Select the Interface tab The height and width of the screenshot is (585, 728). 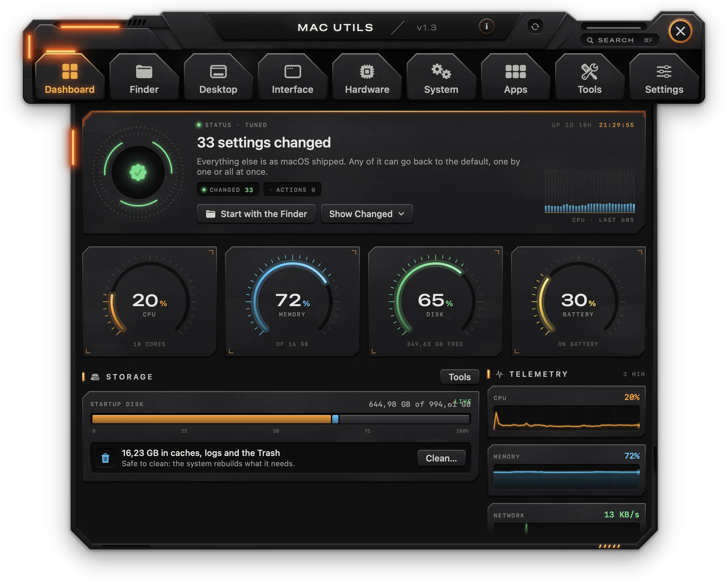pos(293,77)
